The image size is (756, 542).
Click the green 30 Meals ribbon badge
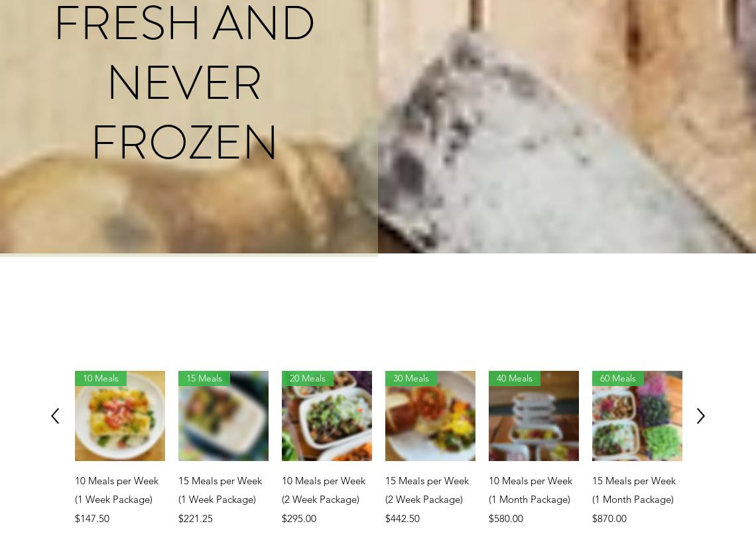(410, 379)
